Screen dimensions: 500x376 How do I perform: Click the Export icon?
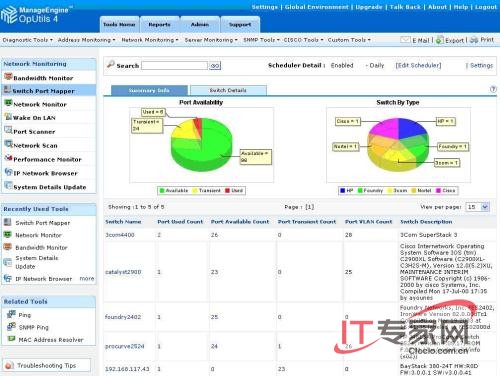click(x=440, y=40)
